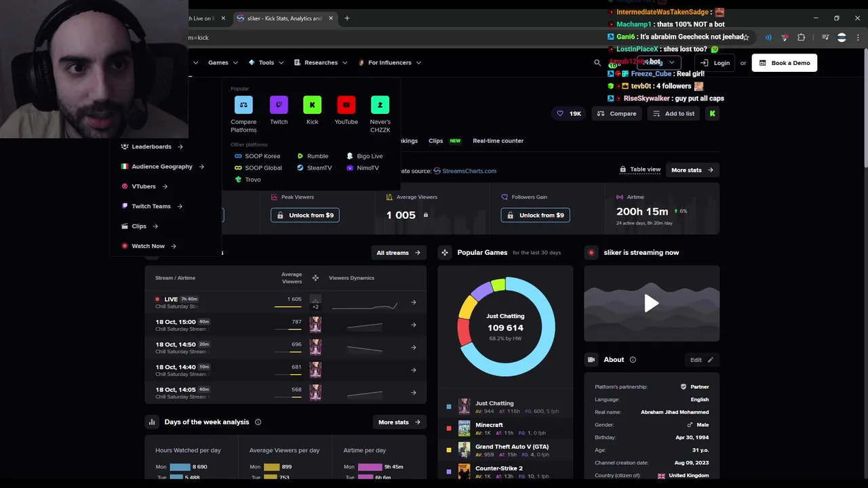868x488 pixels.
Task: Select the Naver's CHZZK platform icon
Action: (380, 105)
